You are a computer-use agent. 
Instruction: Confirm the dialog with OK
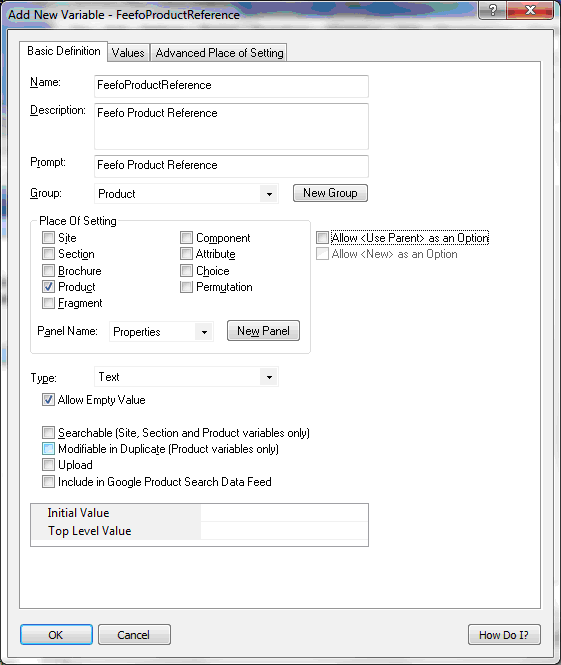tap(56, 635)
